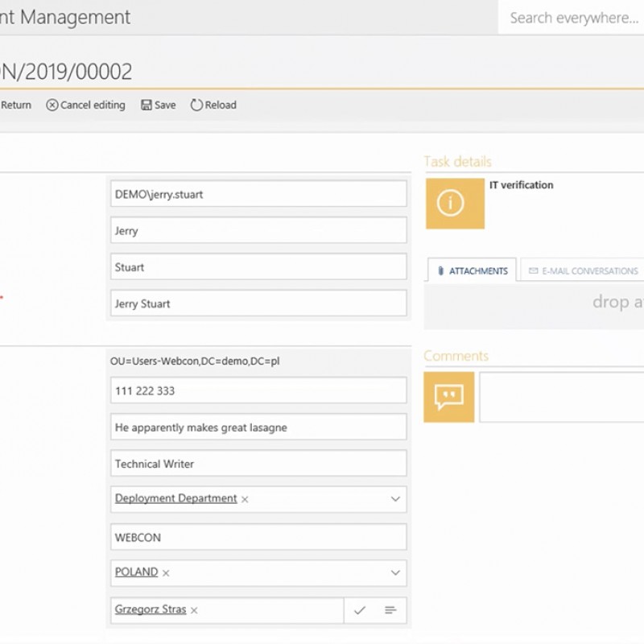Click the Cancel editing circled-X icon
The width and height of the screenshot is (644, 644).
(52, 105)
